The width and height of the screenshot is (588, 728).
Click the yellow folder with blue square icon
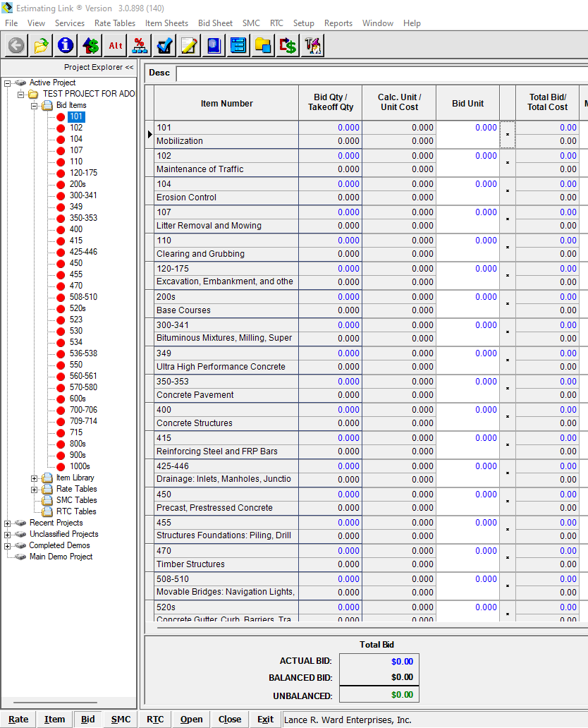tap(263, 45)
